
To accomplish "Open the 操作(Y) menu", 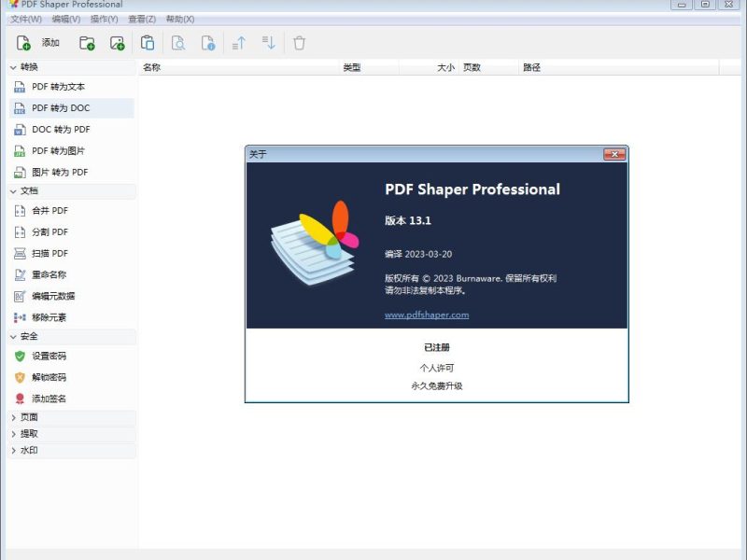I will (105, 19).
